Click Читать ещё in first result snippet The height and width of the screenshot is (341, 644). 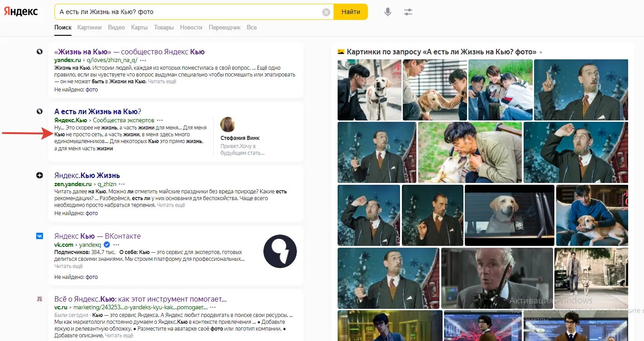[162, 82]
